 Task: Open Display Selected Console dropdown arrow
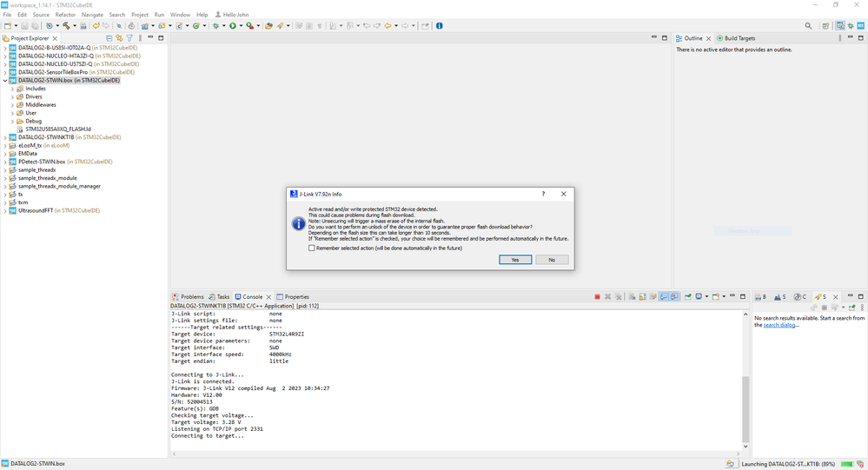706,297
